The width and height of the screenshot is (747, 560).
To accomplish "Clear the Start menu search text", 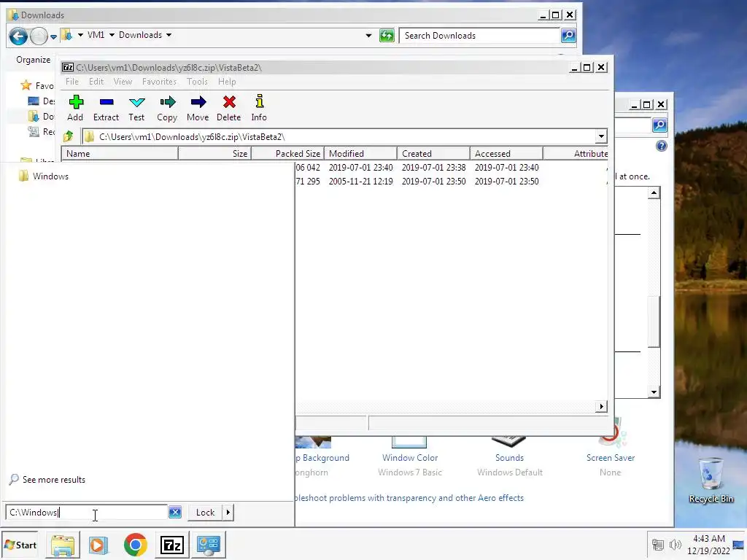I will coord(175,513).
